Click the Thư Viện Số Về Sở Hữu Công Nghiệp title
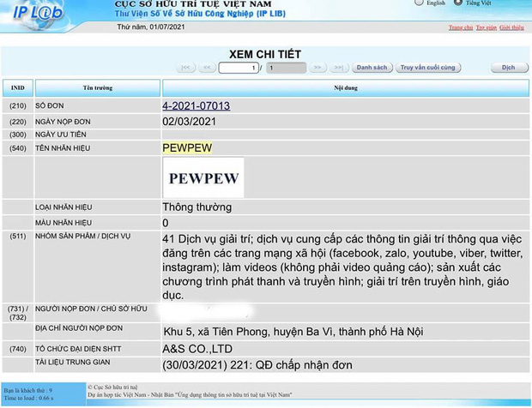 click(x=200, y=14)
